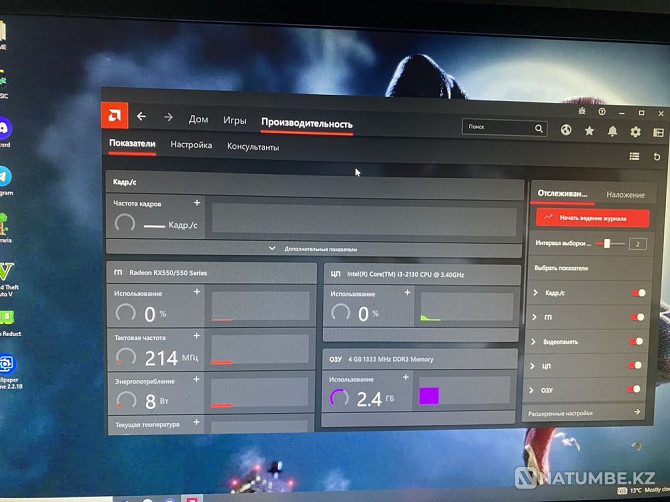This screenshot has width=670, height=502.
Task: Toggle Кадр./с tracking switch
Action: tap(638, 293)
